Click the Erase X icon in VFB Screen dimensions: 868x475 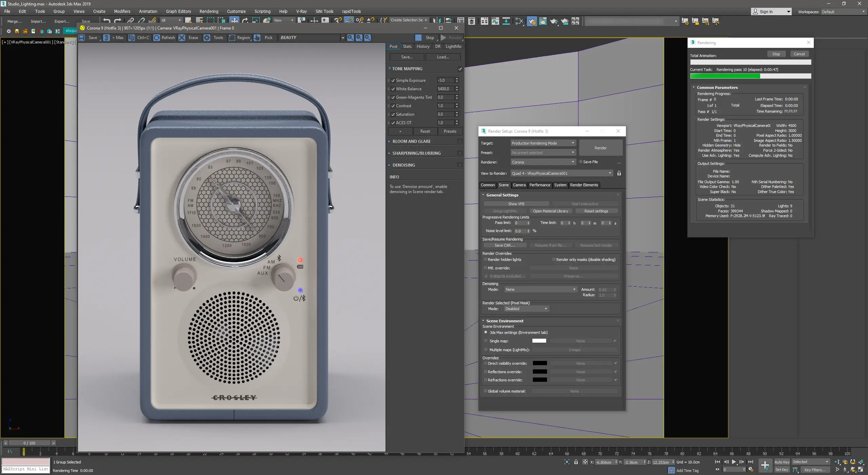pos(182,38)
